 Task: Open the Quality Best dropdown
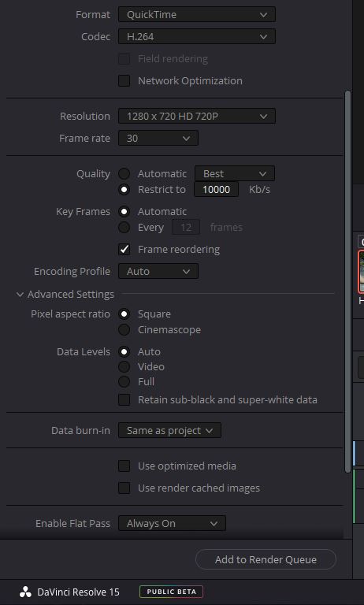pyautogui.click(x=235, y=173)
